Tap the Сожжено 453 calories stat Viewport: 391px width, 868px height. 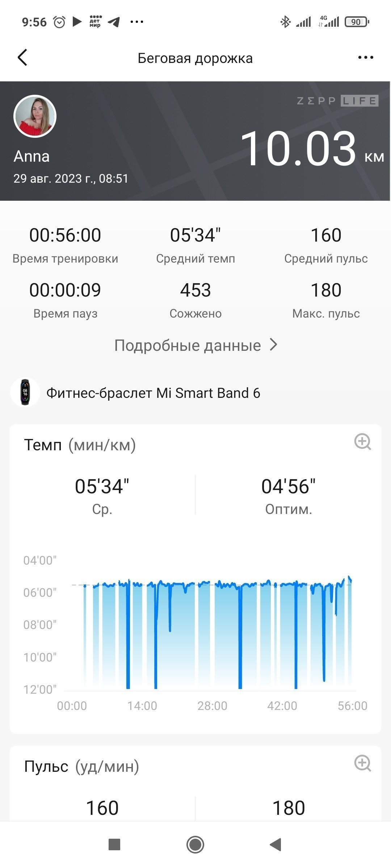(x=195, y=299)
